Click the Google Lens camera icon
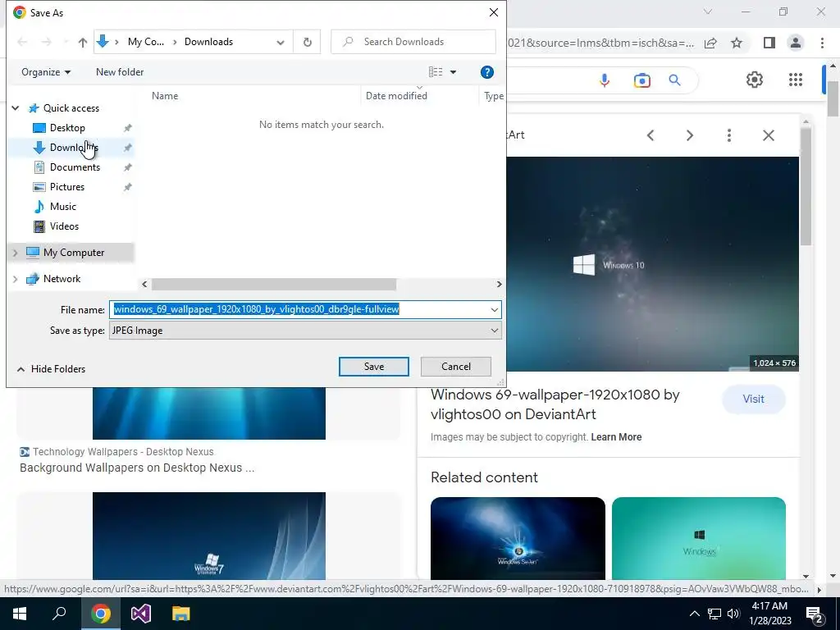 (x=641, y=80)
